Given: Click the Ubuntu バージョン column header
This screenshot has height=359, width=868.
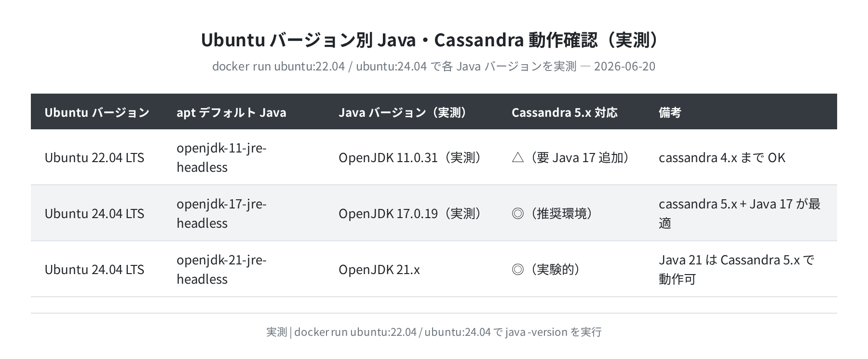Looking at the screenshot, I should [97, 112].
